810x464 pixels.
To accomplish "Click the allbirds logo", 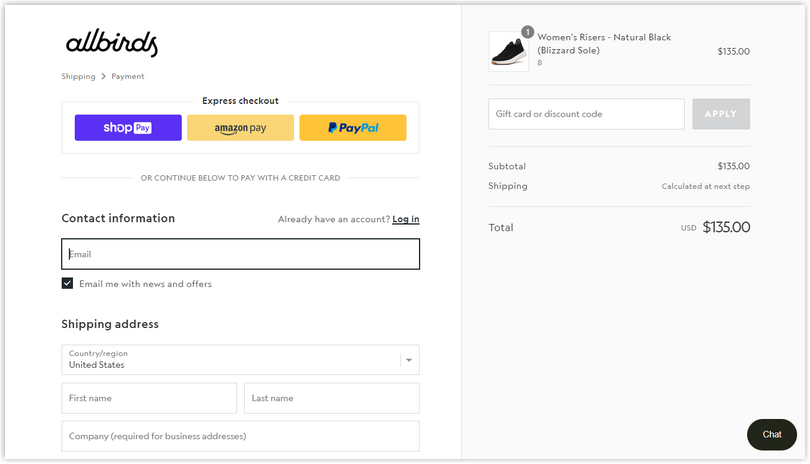I will [x=112, y=42].
